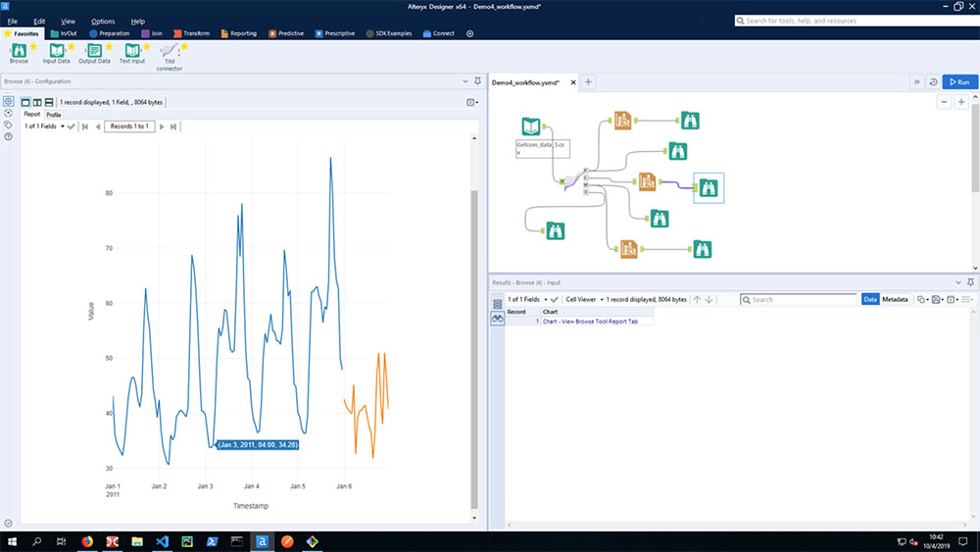Expand the '1 of 1 Fields' dropdown in Browse
The image size is (980, 552).
pos(44,126)
